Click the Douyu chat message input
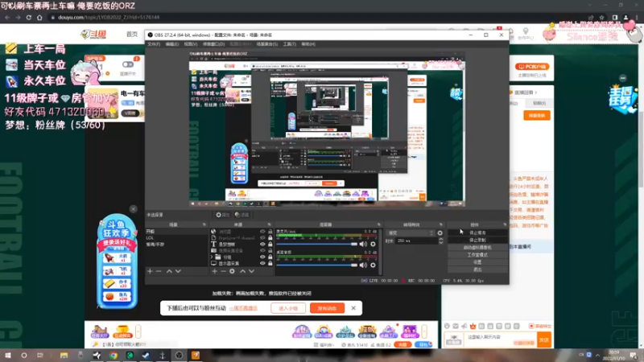644x362 pixels. 500,339
